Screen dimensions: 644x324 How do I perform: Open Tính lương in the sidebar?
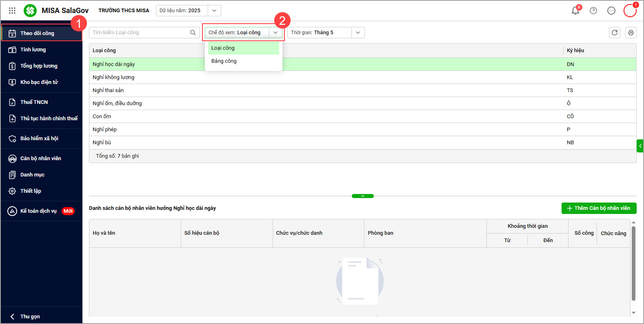pos(33,50)
